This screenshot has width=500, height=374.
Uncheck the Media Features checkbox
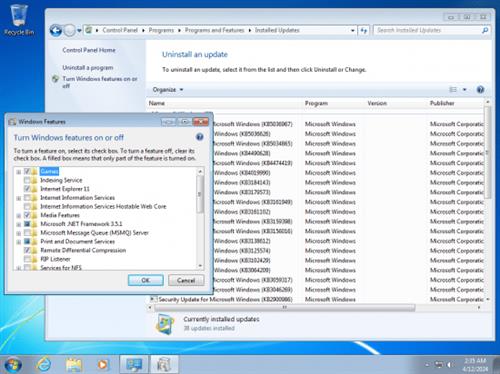pyautogui.click(x=27, y=215)
